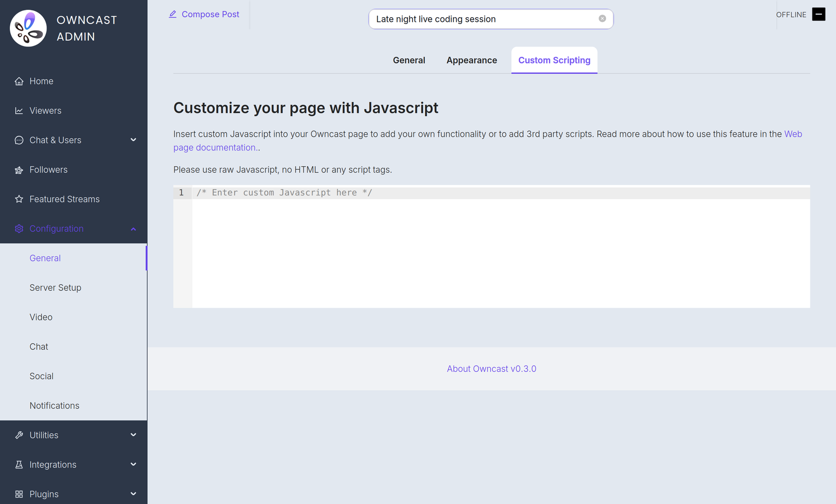Click the Configuration gear icon

click(19, 229)
